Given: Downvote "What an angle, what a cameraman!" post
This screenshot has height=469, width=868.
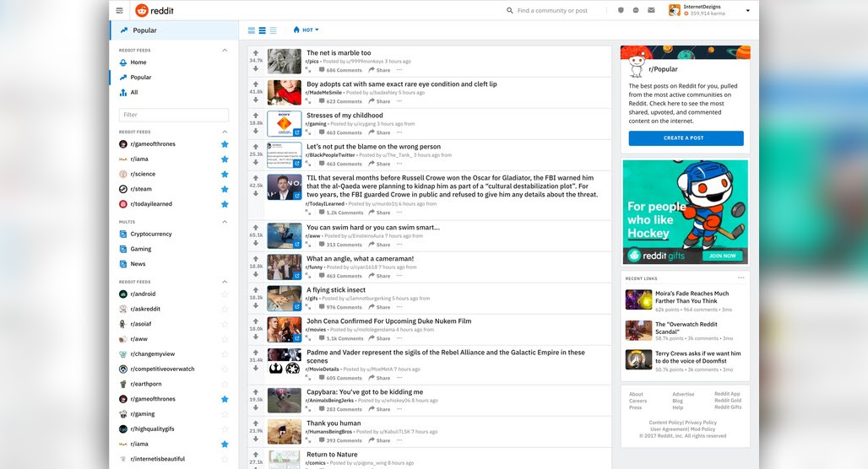Looking at the screenshot, I should (256, 274).
